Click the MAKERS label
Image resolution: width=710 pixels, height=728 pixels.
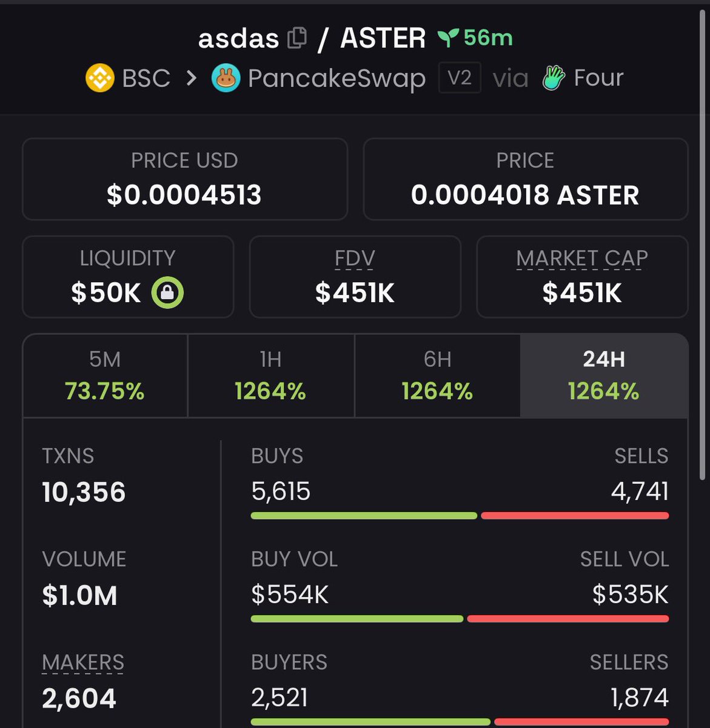(83, 662)
